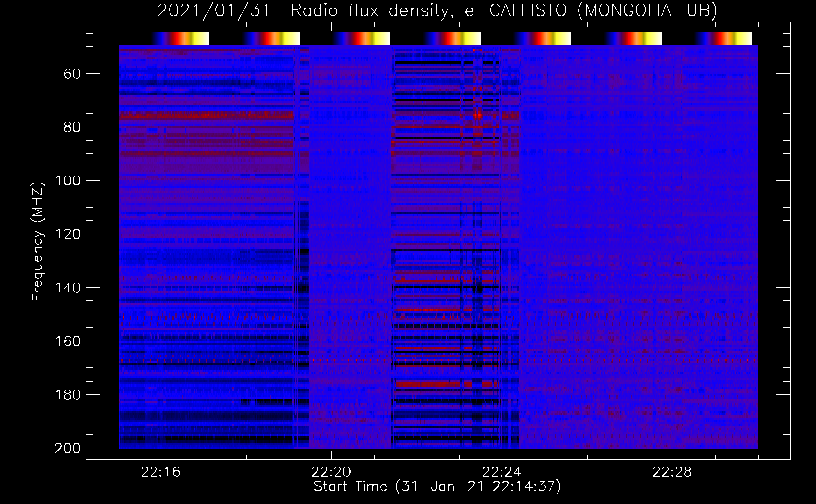Click the '180' frequency tick label
The width and height of the screenshot is (816, 504).
[68, 394]
